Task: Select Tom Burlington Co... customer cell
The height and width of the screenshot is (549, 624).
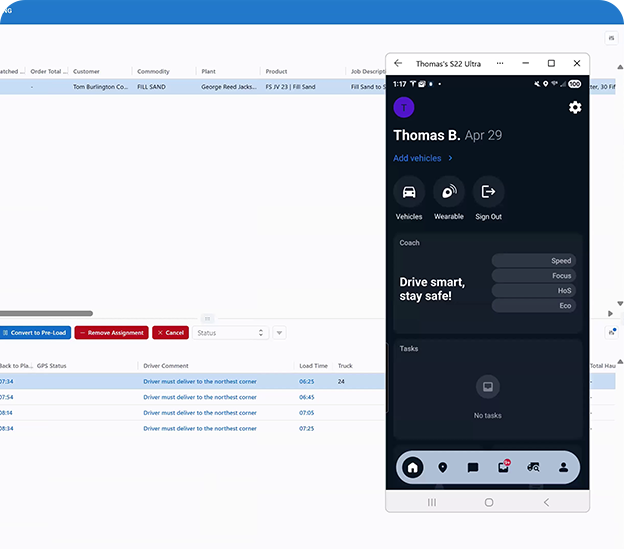Action: tap(100, 87)
